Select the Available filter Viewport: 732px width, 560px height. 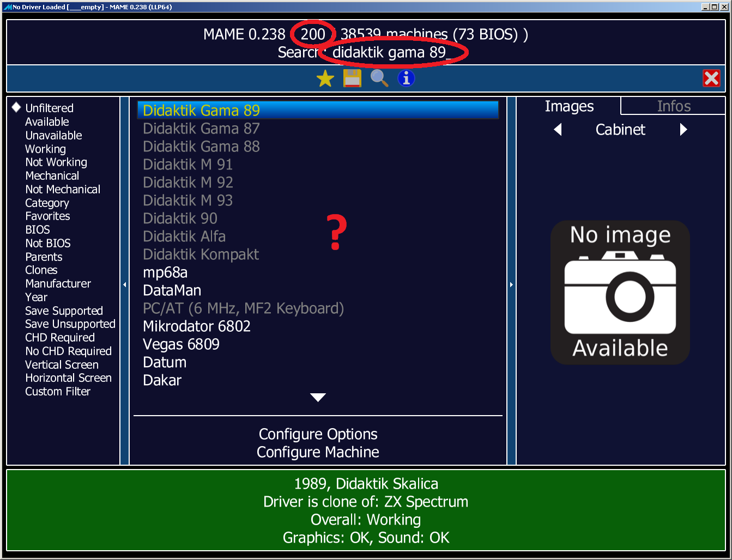(47, 121)
